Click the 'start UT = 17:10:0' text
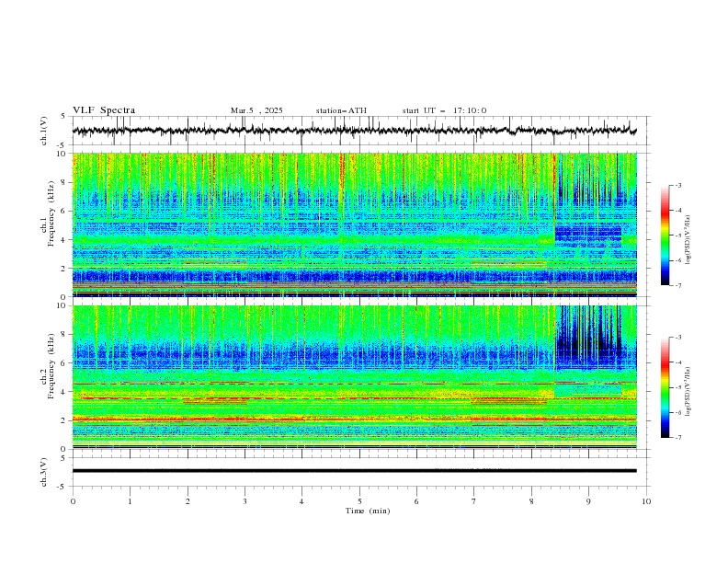 pyautogui.click(x=444, y=110)
